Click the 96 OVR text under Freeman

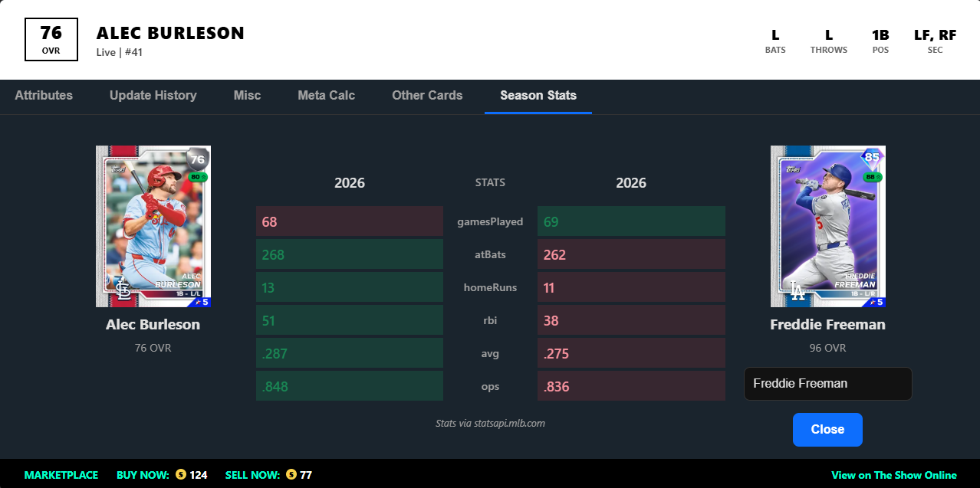click(x=827, y=348)
